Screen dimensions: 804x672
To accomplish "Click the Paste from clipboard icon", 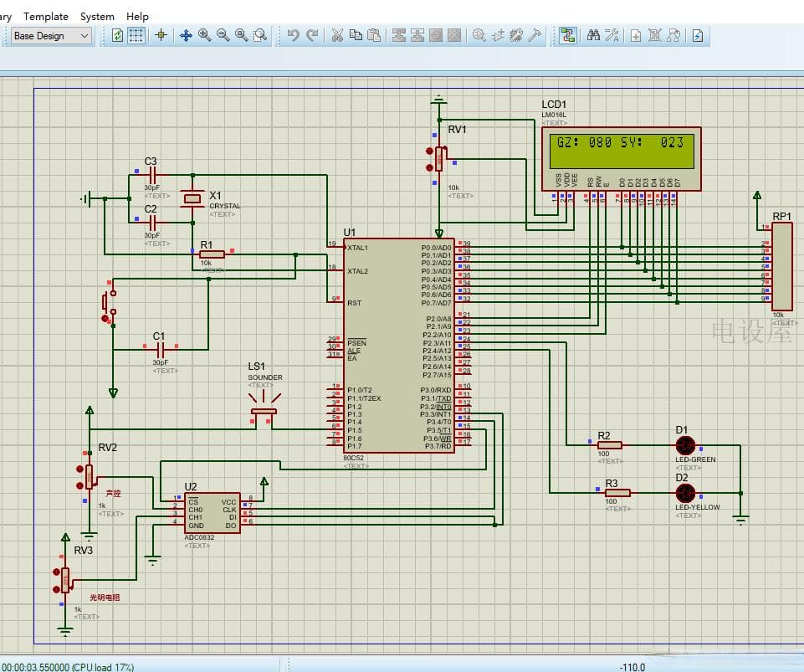I will [374, 35].
